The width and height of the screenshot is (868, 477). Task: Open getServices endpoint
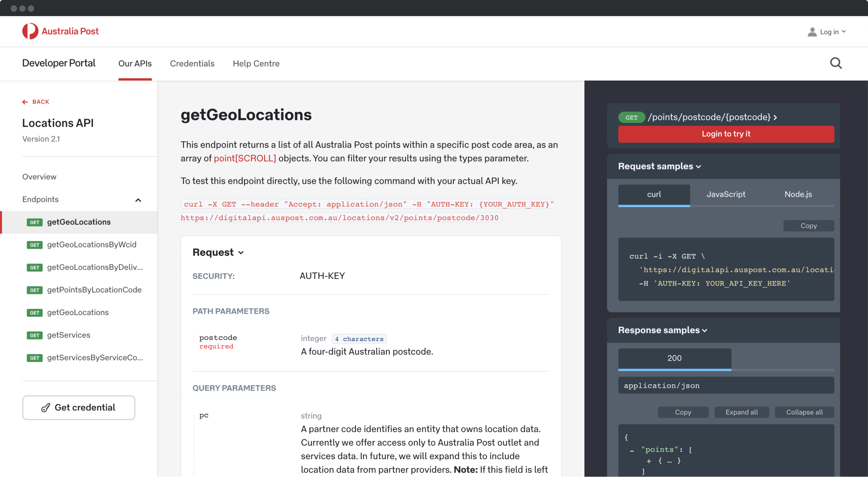pyautogui.click(x=69, y=335)
